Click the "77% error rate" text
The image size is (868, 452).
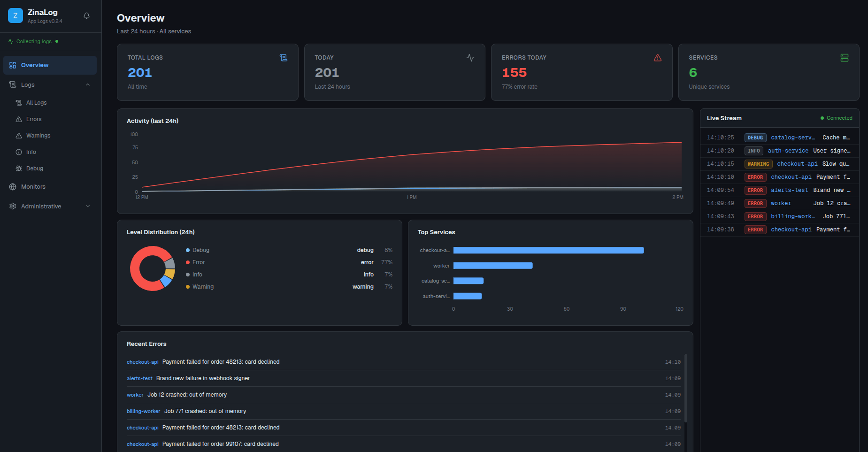[x=520, y=87]
